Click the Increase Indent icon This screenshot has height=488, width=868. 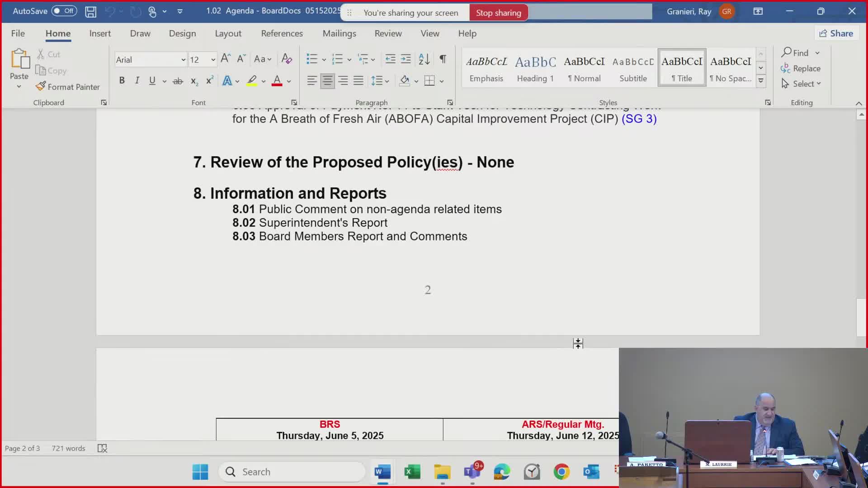coord(406,59)
